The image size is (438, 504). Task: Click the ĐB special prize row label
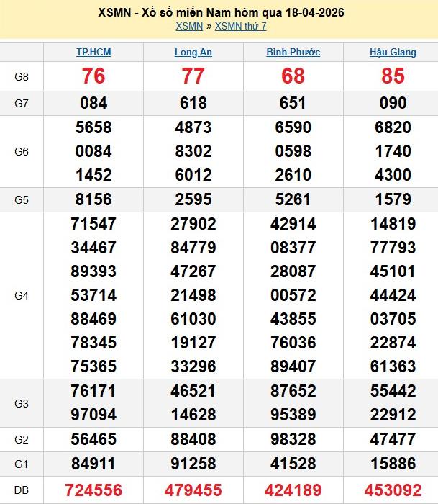pyautogui.click(x=22, y=490)
